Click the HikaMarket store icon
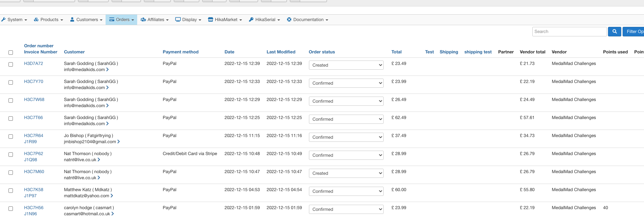 210,20
